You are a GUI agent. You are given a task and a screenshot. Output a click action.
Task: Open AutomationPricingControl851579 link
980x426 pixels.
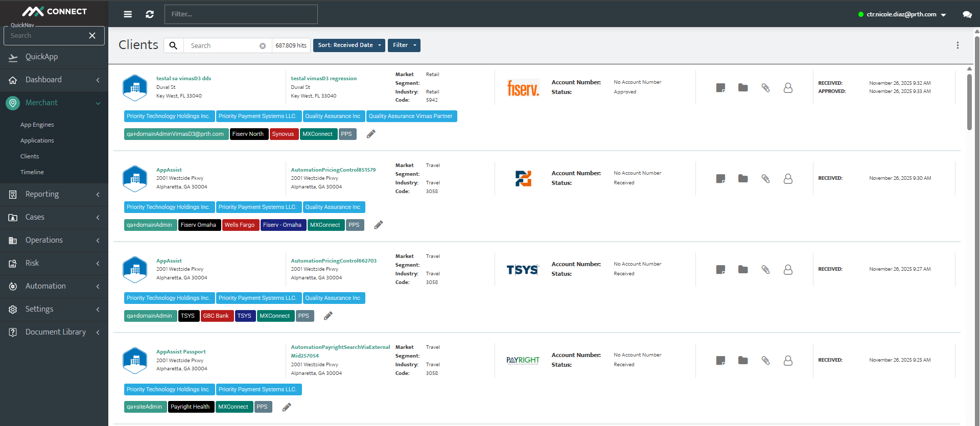coord(333,170)
